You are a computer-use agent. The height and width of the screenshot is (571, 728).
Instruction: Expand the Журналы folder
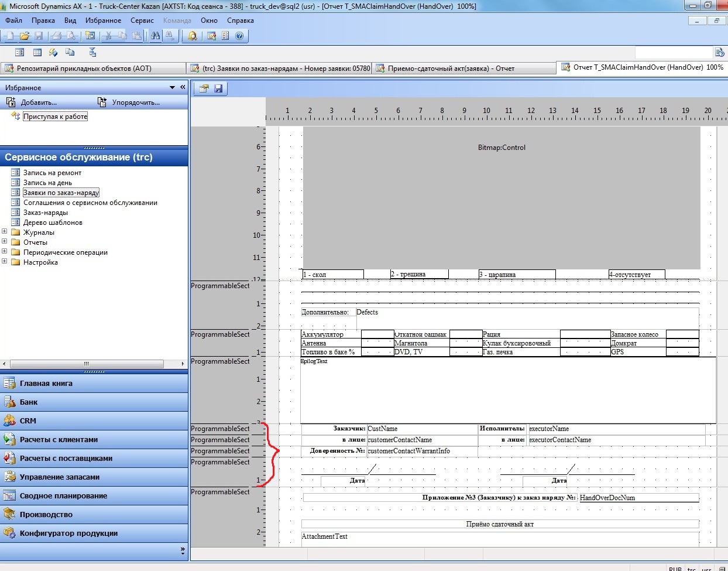(x=5, y=232)
